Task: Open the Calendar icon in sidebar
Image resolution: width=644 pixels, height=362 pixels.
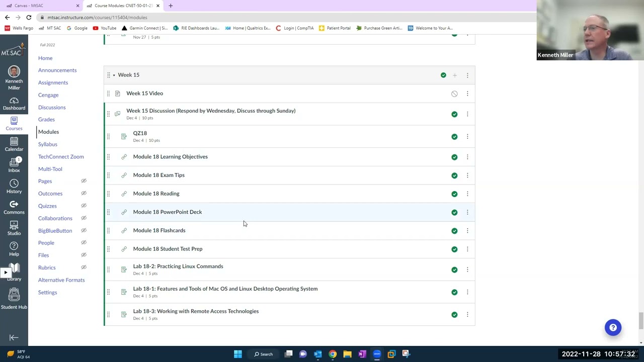Action: pyautogui.click(x=14, y=145)
